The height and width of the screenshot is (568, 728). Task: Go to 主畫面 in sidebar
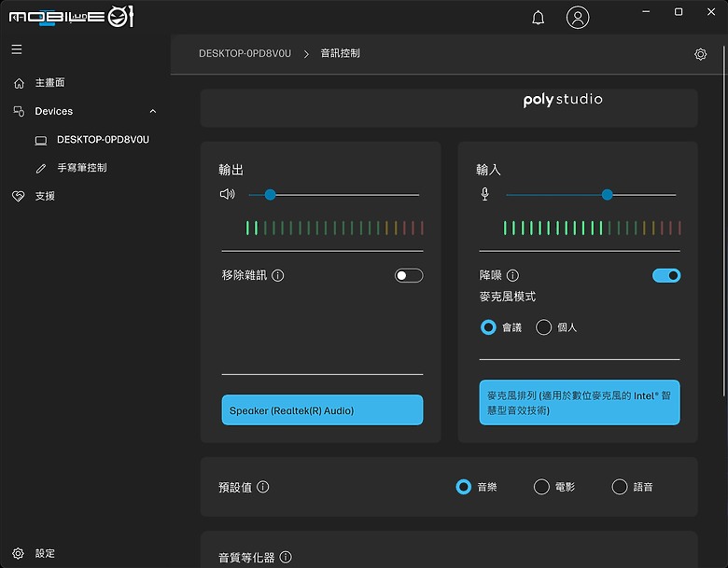50,83
